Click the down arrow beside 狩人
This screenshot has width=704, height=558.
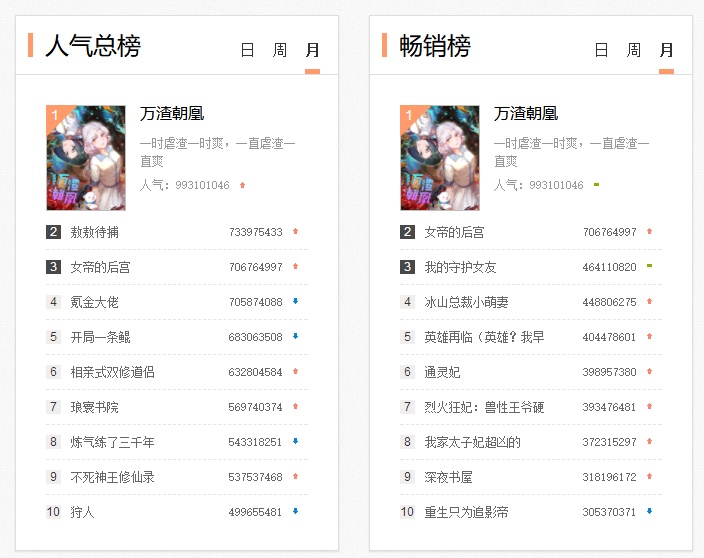click(x=296, y=512)
